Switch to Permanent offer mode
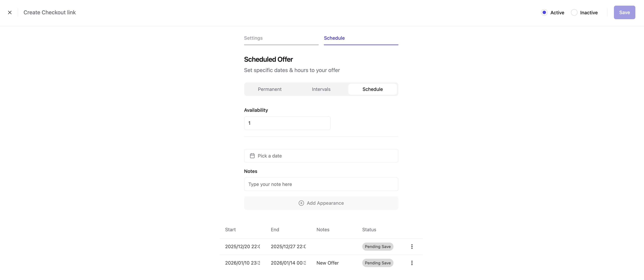The width and height of the screenshot is (644, 280). coord(270,89)
